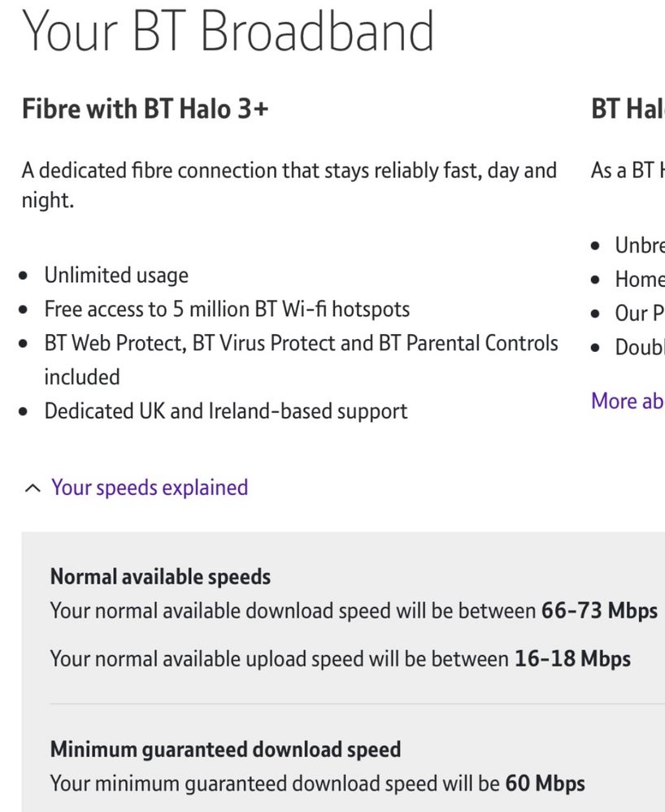The width and height of the screenshot is (665, 812).
Task: Click the '5 million BT Wi-fi hotspots' bullet
Action: [227, 309]
